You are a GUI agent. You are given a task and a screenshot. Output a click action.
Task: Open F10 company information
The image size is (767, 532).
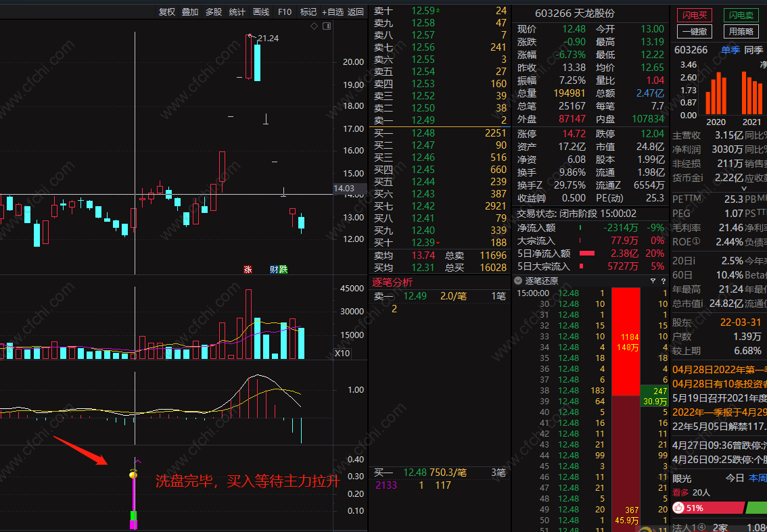click(285, 11)
